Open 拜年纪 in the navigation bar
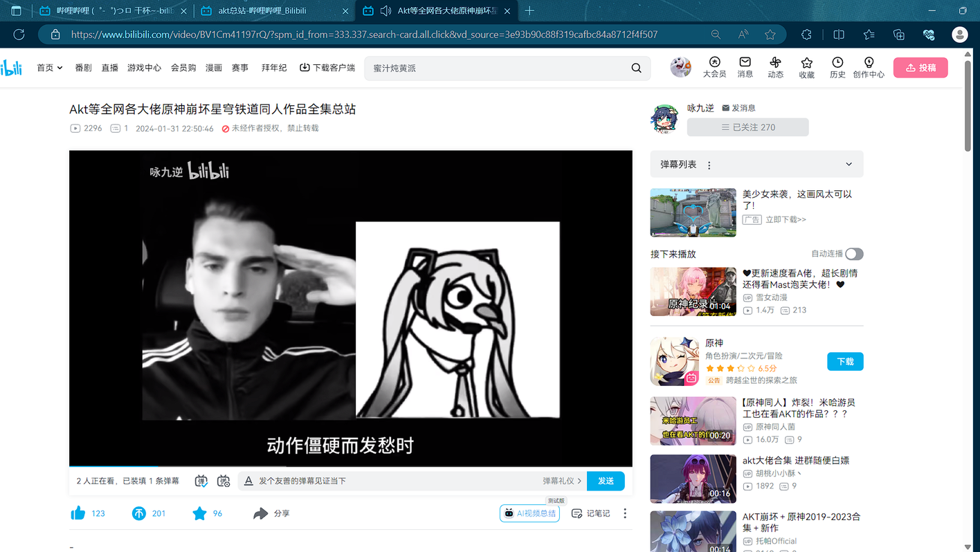 coord(274,68)
